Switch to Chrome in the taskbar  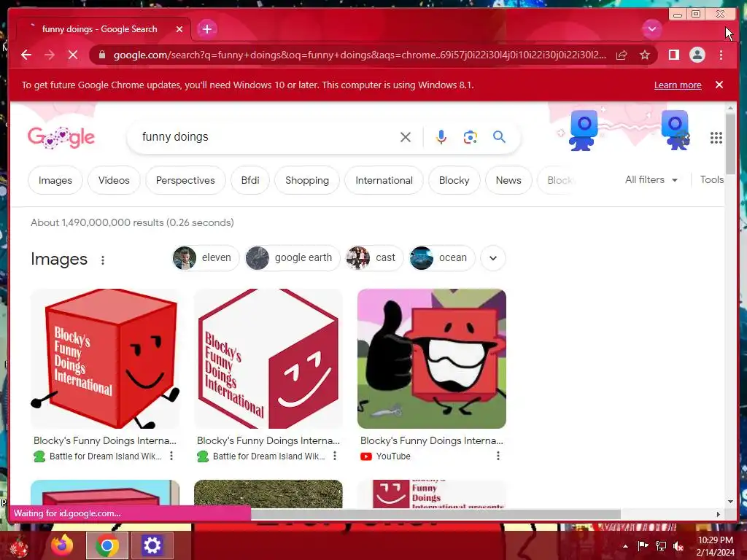pyautogui.click(x=107, y=545)
